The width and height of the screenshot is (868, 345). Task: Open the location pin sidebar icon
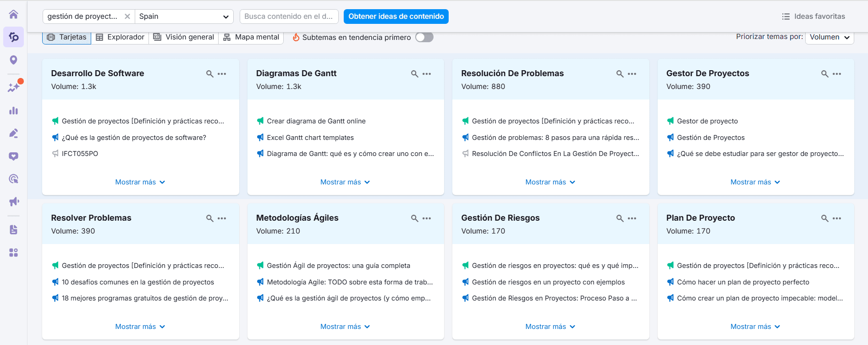13,60
